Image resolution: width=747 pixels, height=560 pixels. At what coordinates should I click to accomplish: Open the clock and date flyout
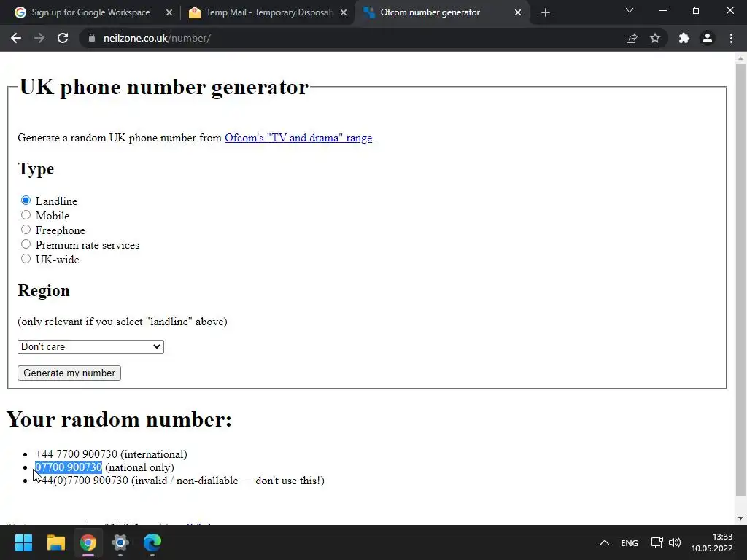tap(712, 542)
